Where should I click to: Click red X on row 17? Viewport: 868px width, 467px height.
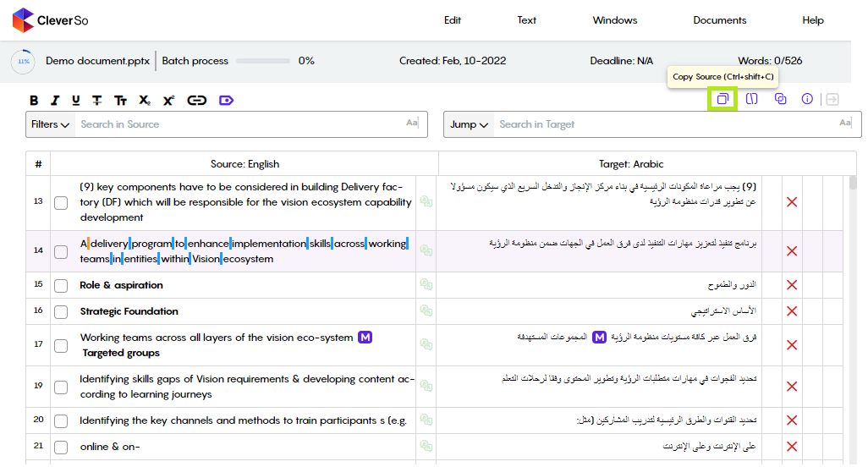tap(792, 345)
